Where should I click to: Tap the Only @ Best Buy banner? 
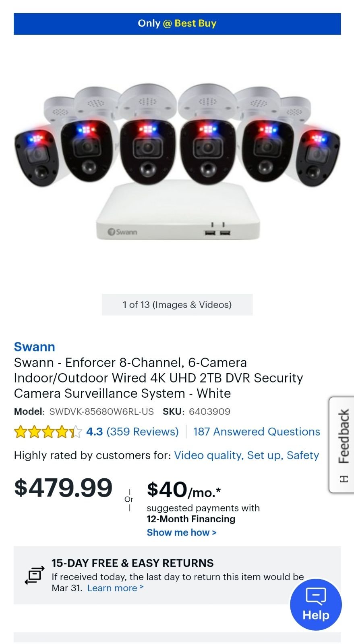[x=177, y=24]
